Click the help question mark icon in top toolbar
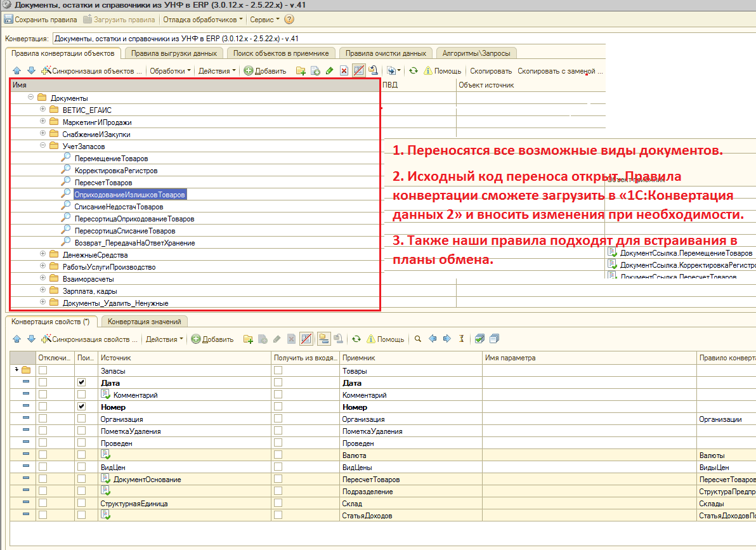This screenshot has height=550, width=756. pos(289,19)
